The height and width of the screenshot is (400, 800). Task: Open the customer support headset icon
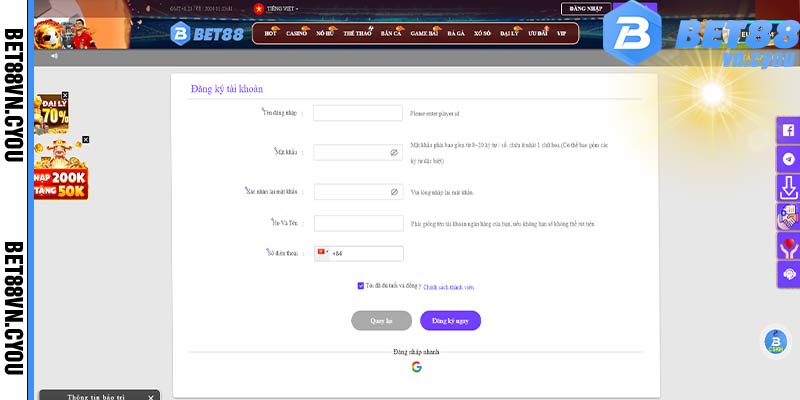click(788, 274)
